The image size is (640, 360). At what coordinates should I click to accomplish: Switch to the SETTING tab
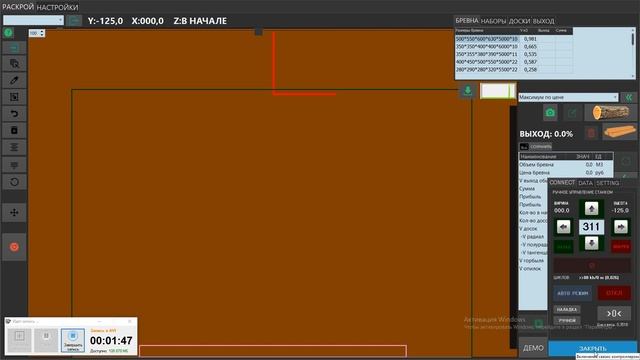(607, 183)
